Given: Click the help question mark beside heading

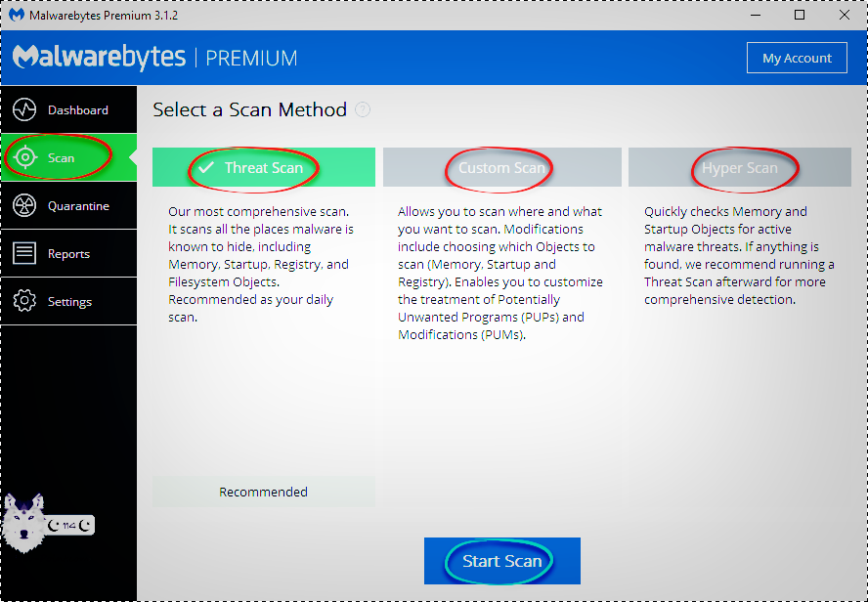Looking at the screenshot, I should pyautogui.click(x=363, y=110).
